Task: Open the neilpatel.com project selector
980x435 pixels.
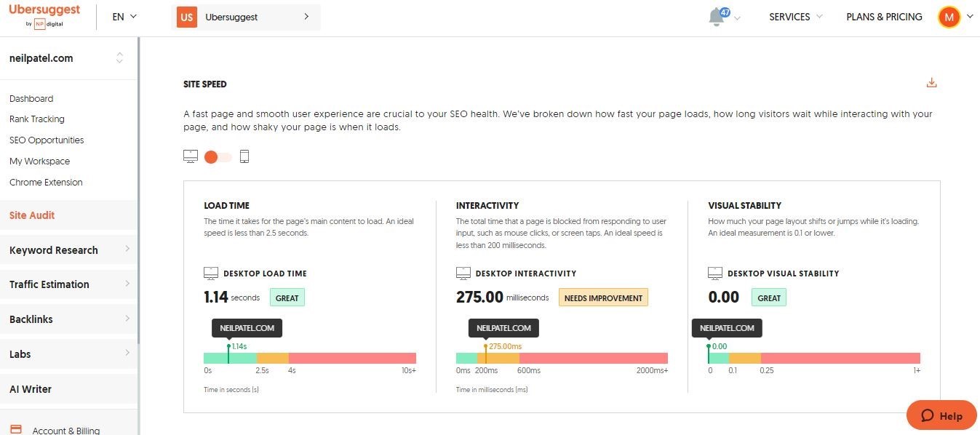Action: tap(68, 58)
